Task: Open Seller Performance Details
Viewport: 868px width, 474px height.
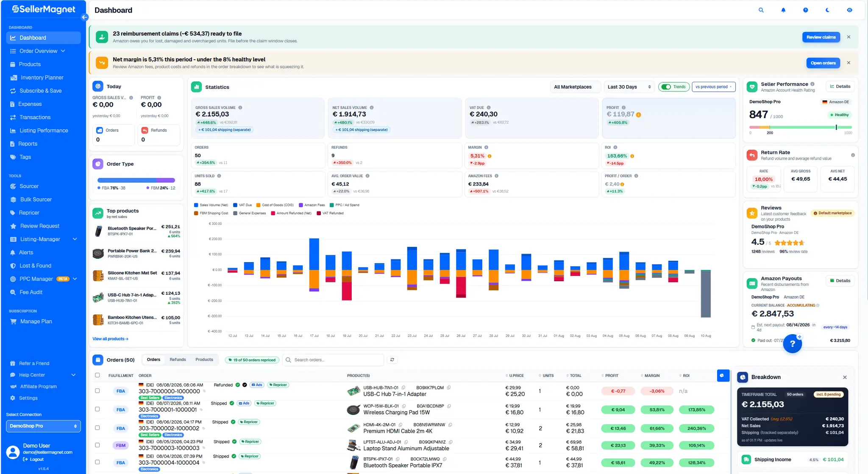Action: 840,86
